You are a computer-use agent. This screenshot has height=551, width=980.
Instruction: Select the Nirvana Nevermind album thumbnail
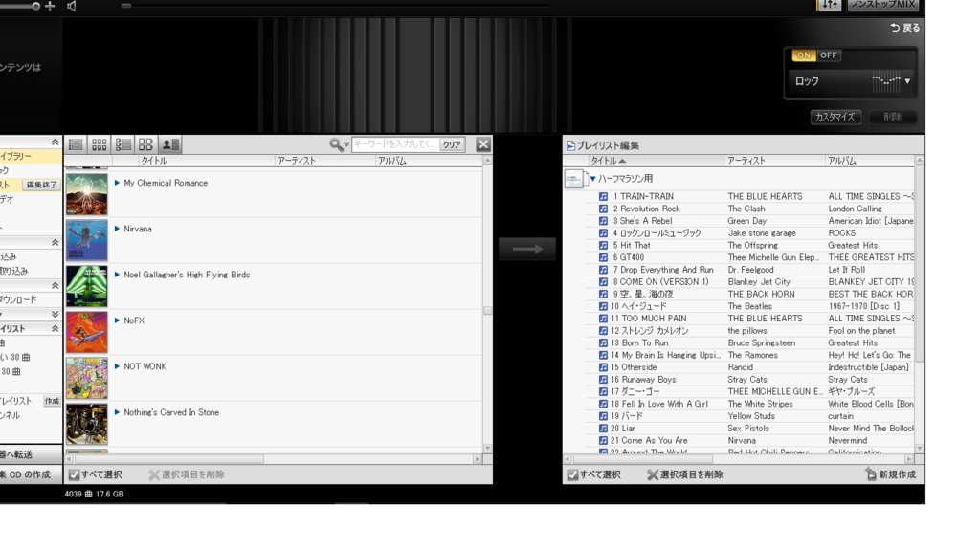(x=87, y=240)
